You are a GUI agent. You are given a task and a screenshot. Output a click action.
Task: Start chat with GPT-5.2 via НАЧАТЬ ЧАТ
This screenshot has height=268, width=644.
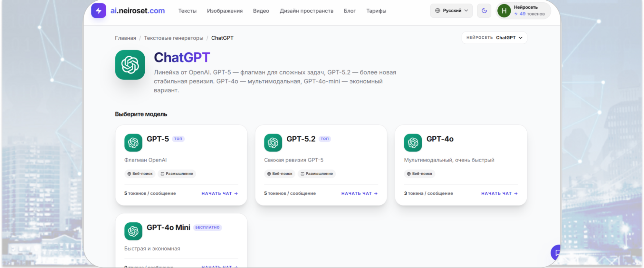[x=360, y=193]
